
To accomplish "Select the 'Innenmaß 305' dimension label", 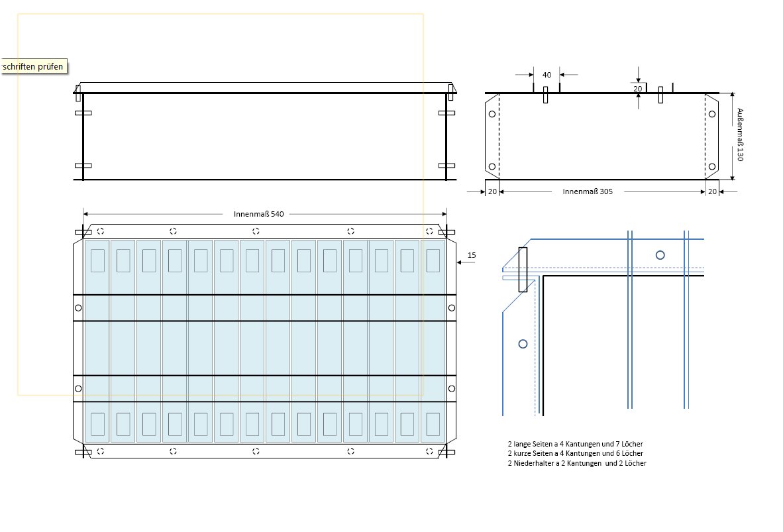I will tap(587, 191).
